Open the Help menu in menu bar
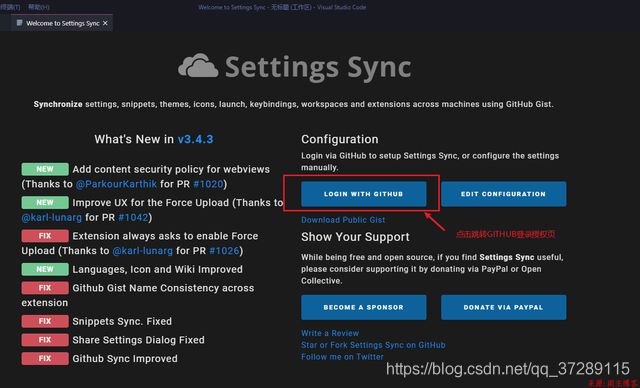The image size is (640, 388). (39, 7)
